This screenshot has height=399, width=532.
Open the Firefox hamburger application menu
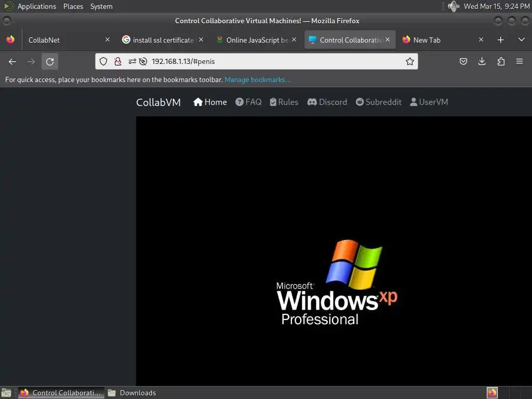tap(520, 61)
